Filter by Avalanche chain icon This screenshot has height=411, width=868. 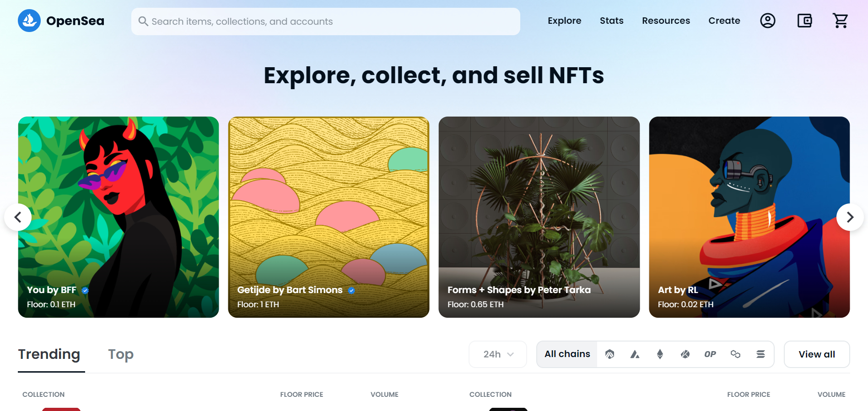coord(635,354)
